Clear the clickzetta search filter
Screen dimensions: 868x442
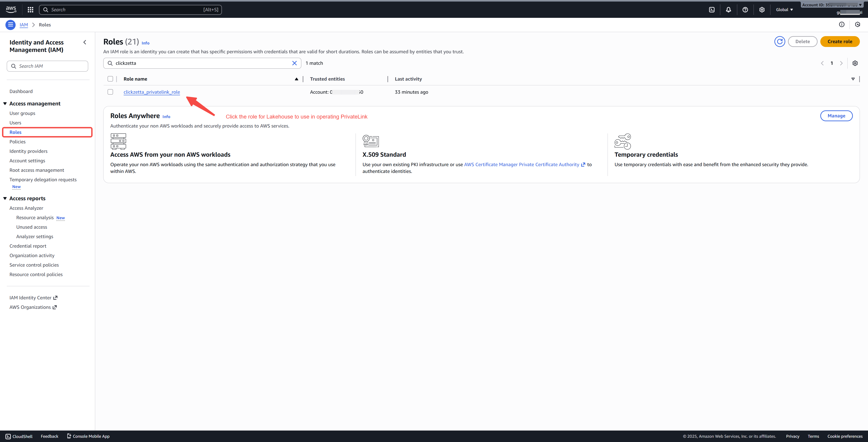pos(294,63)
